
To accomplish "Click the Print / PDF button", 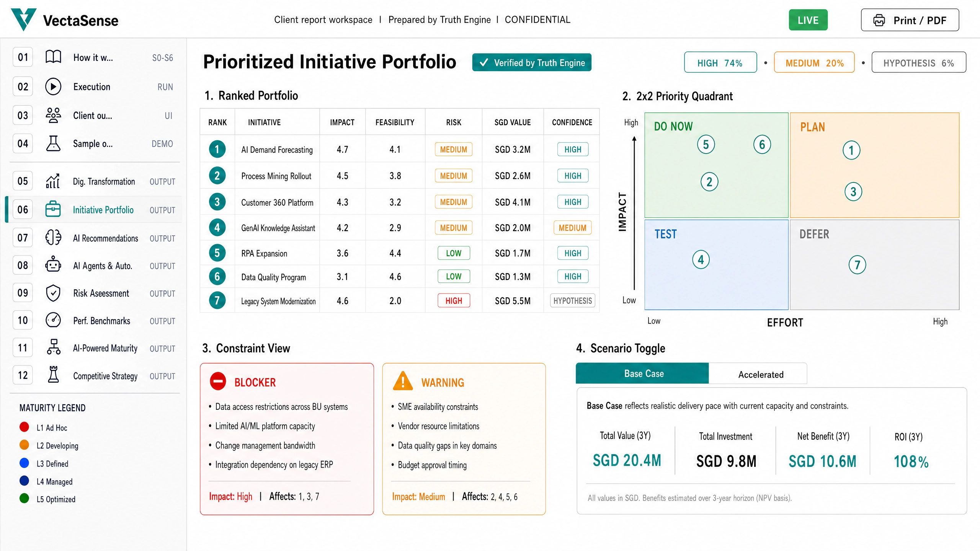I will coord(910,20).
